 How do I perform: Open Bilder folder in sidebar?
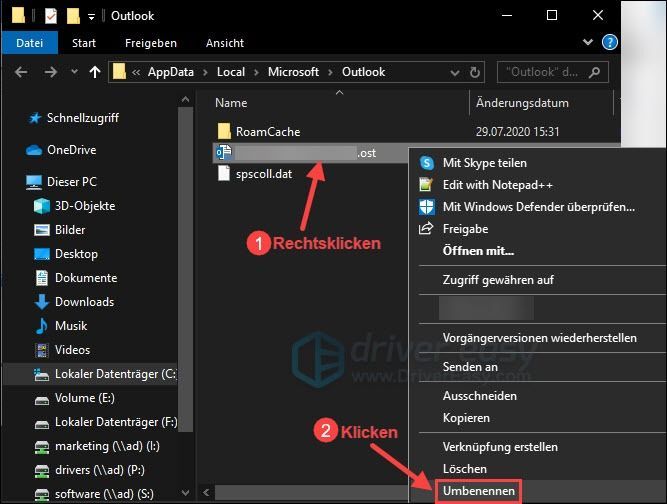[70, 230]
